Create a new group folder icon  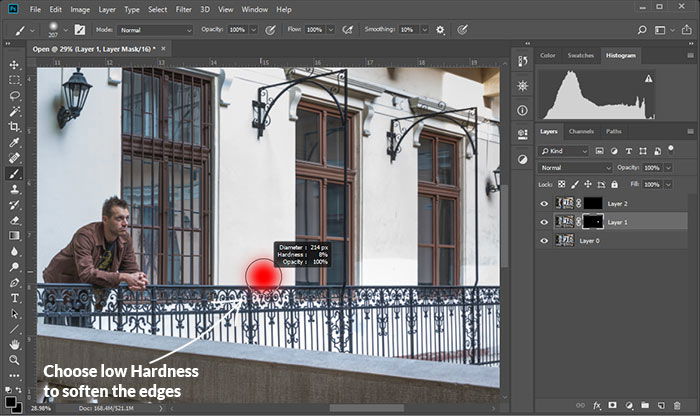coord(645,405)
